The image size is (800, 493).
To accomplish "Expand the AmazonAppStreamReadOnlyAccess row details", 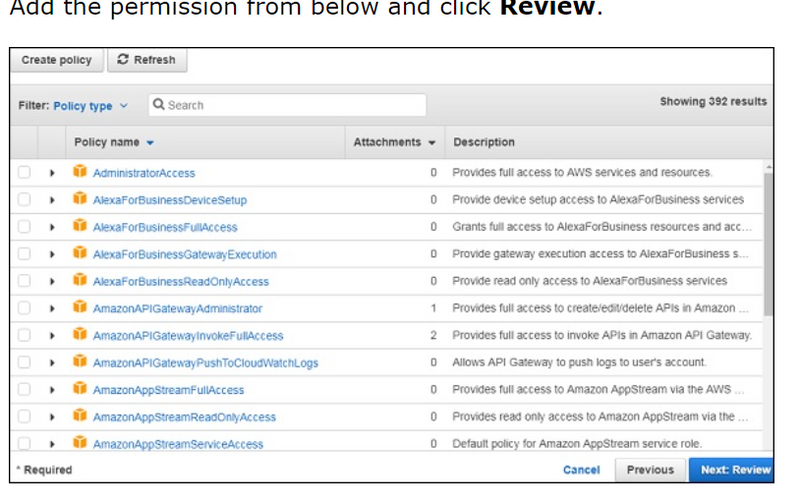I will [x=52, y=417].
